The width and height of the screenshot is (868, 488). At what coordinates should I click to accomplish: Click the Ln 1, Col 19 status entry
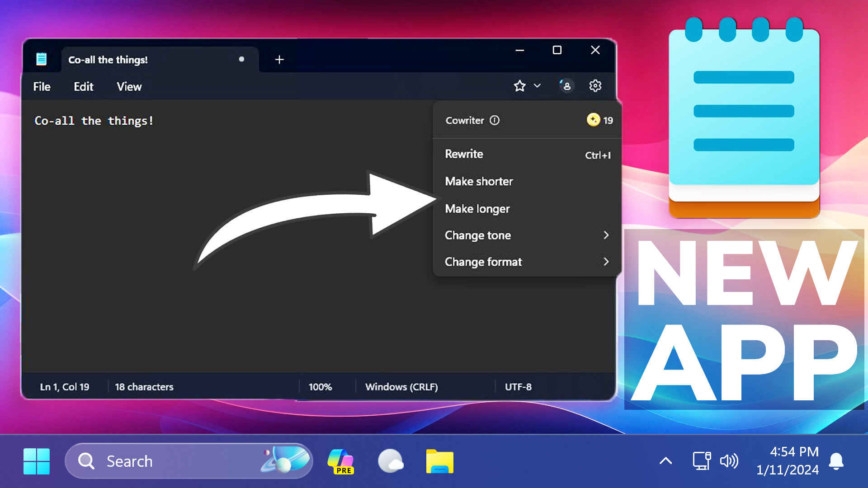[x=65, y=387]
